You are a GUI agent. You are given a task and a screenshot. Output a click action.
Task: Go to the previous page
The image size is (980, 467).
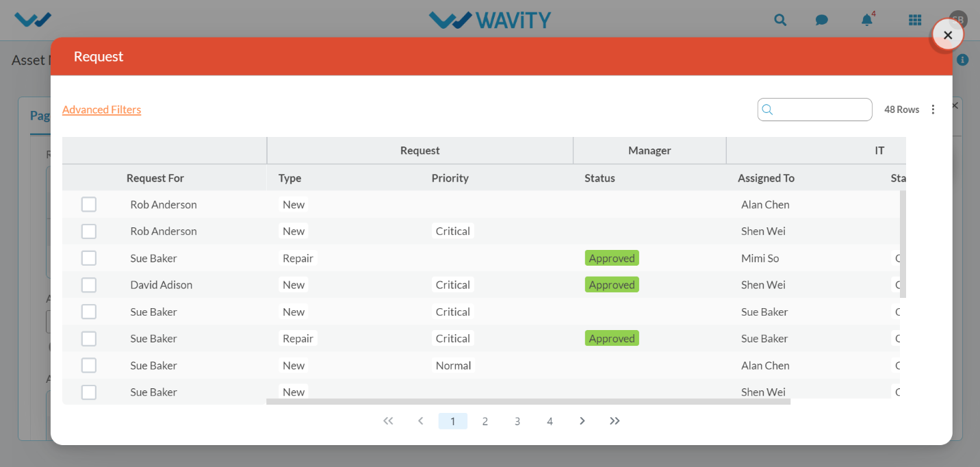coord(420,421)
